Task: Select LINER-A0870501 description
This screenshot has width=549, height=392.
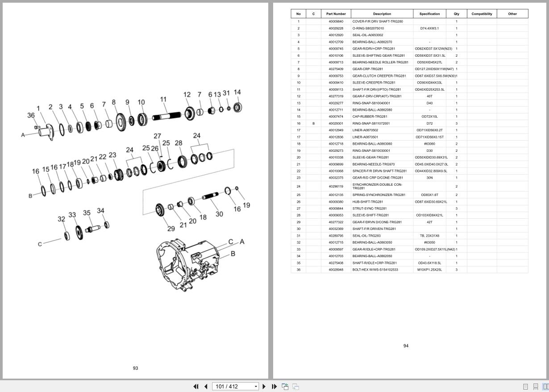Action: [365, 137]
